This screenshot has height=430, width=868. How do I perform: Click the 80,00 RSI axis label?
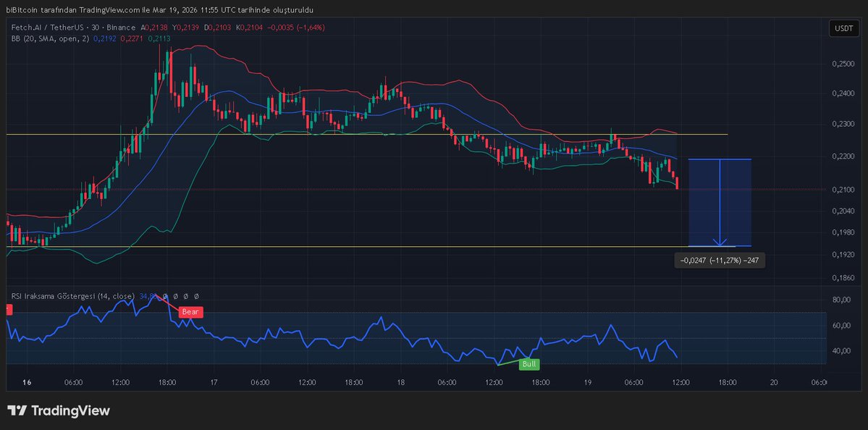841,300
